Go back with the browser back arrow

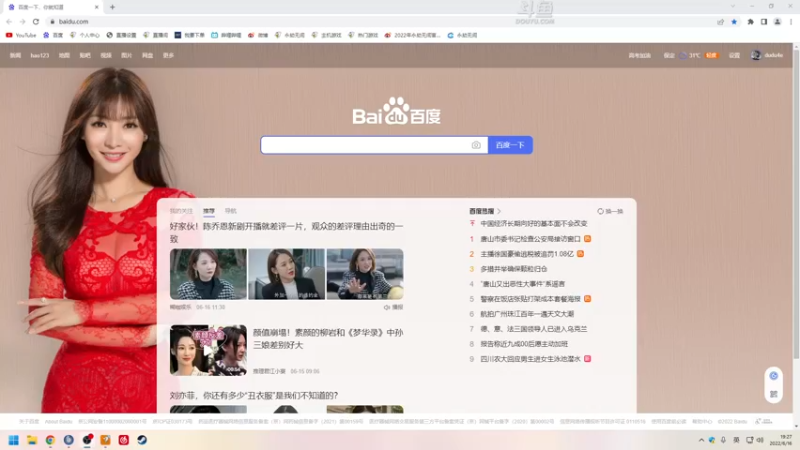click(9, 21)
